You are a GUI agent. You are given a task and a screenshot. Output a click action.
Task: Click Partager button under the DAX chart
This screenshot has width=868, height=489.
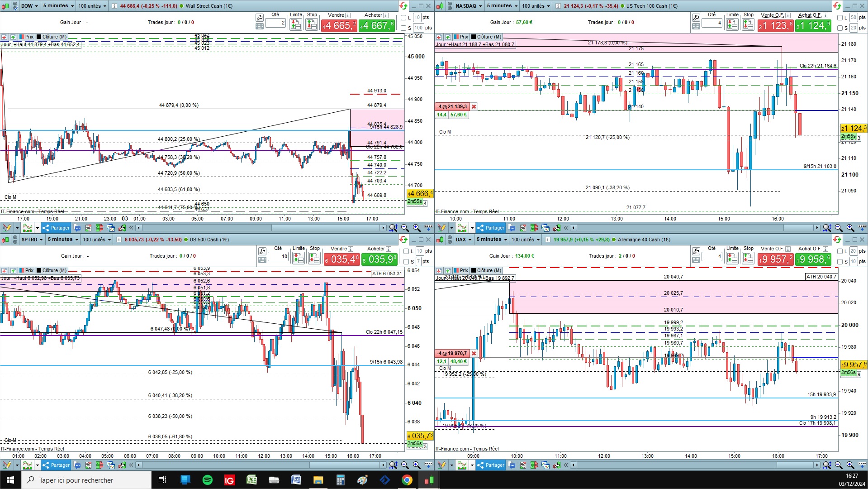(491, 465)
